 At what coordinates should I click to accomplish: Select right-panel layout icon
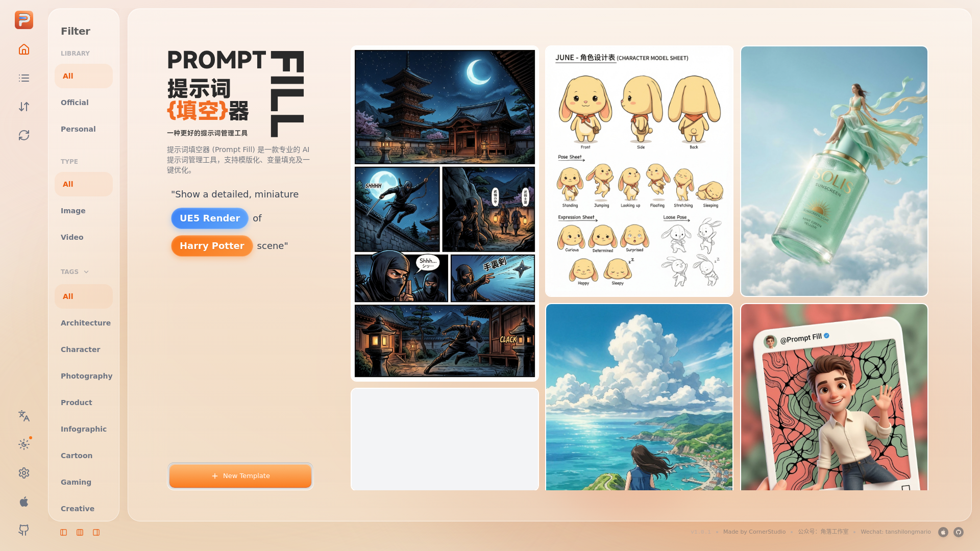96,533
